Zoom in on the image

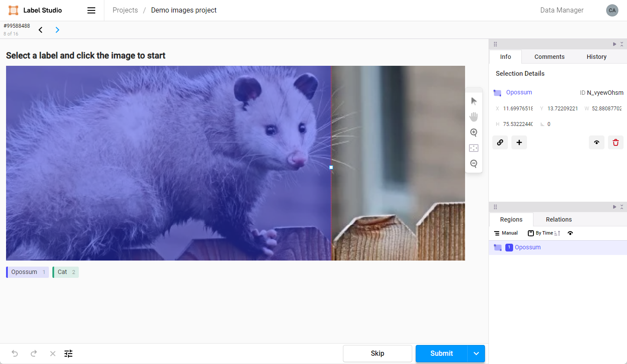pos(474,132)
